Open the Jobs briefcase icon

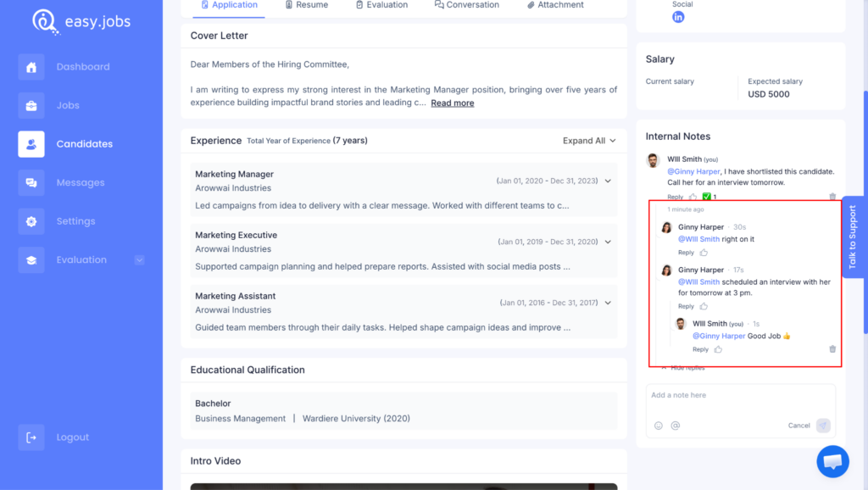tap(31, 105)
